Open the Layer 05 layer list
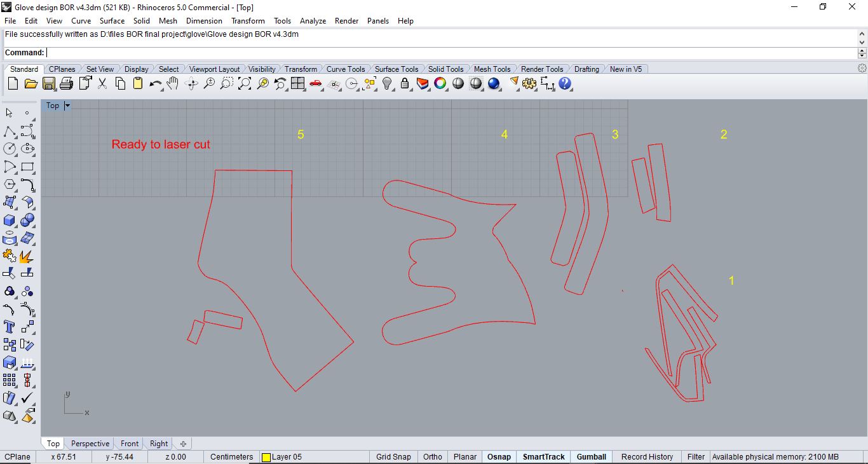Screen dimensions: 868x464 (x=314, y=457)
